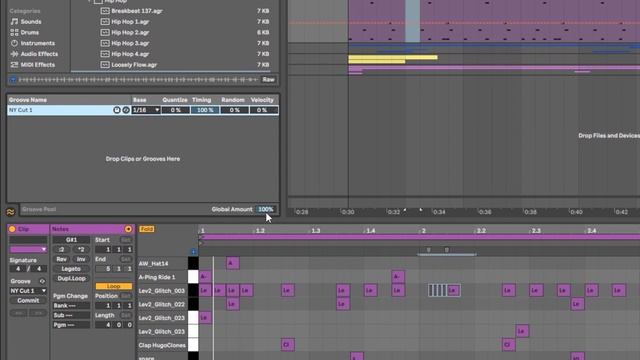Click the note in the AW_Hat14 row
The height and width of the screenshot is (360, 640).
pyautogui.click(x=233, y=263)
